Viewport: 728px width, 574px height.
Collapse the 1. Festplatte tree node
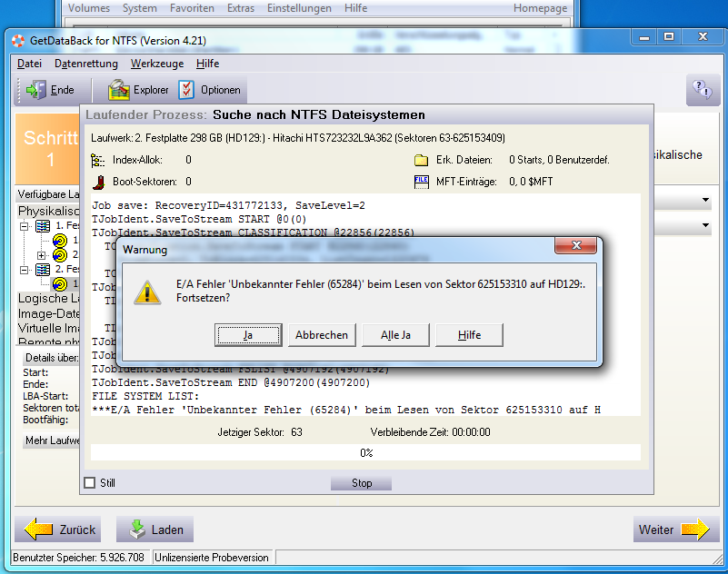tap(25, 226)
